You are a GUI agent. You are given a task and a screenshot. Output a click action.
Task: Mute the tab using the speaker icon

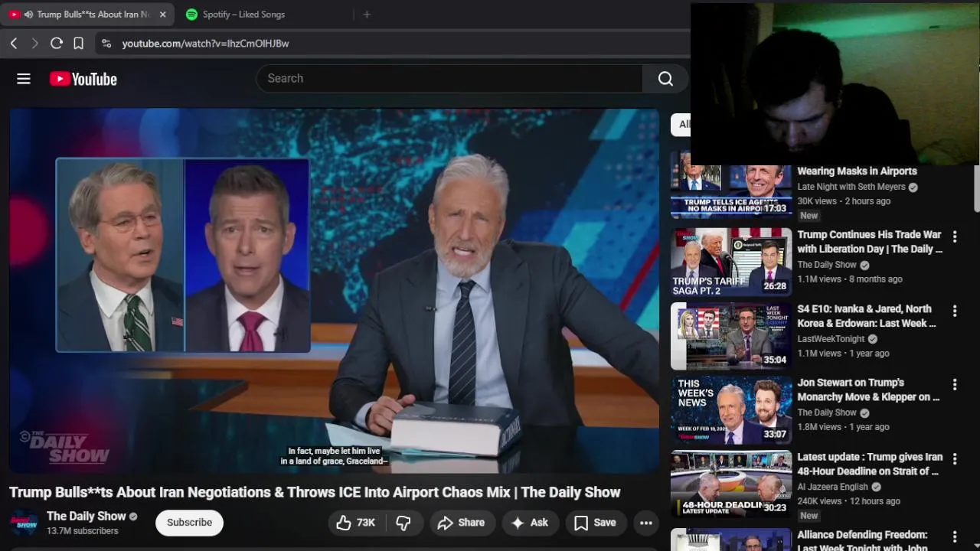point(28,15)
